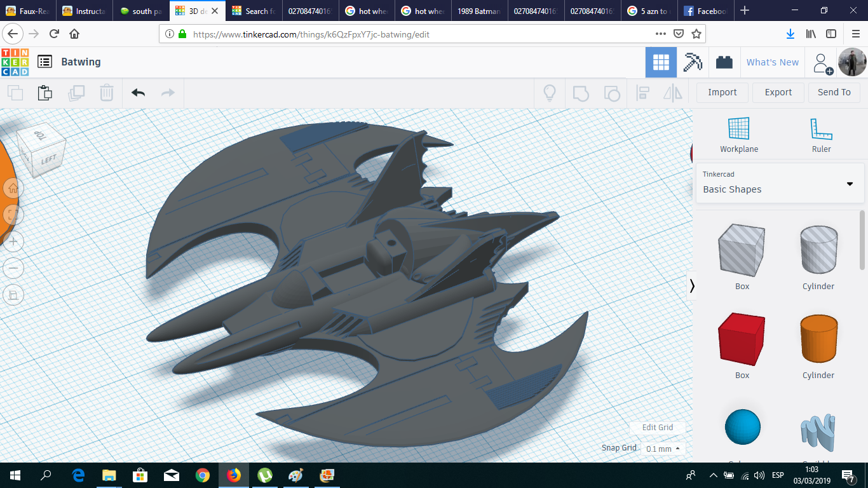Click the Duplicate tool in the toolbar
Screen dimensions: 868x488
76,93
